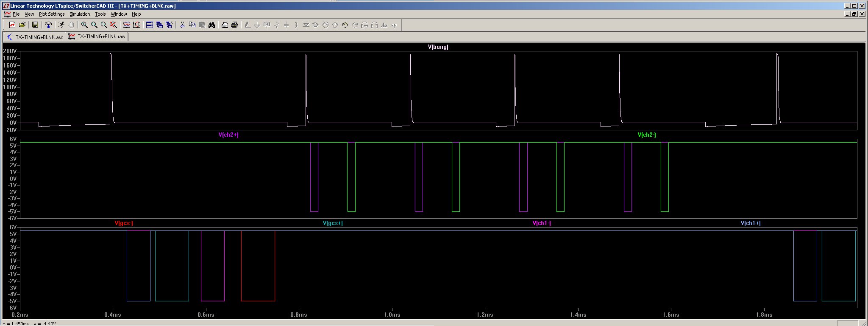Click the Autorange waveform icon
The height and width of the screenshot is (326, 868).
click(x=136, y=25)
